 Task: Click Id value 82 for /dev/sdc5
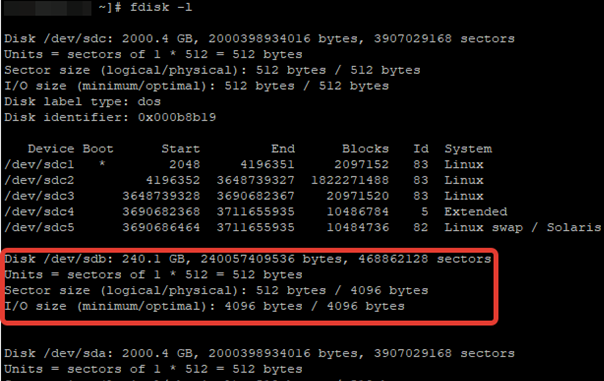421,228
